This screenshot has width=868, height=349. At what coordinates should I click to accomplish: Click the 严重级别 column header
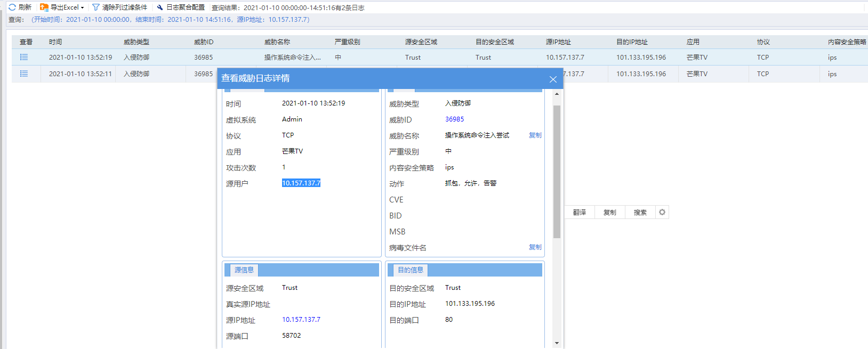coord(348,42)
